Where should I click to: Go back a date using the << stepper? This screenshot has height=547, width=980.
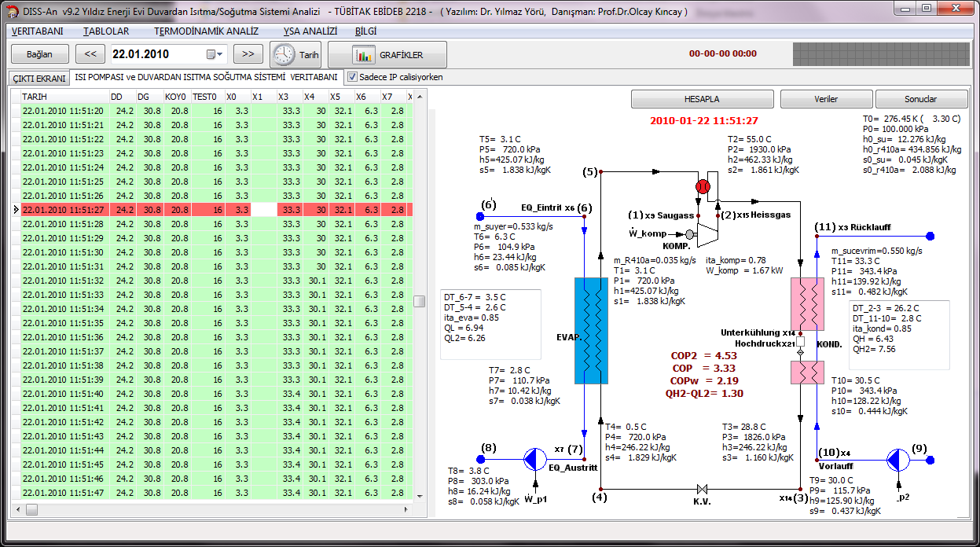[x=90, y=54]
